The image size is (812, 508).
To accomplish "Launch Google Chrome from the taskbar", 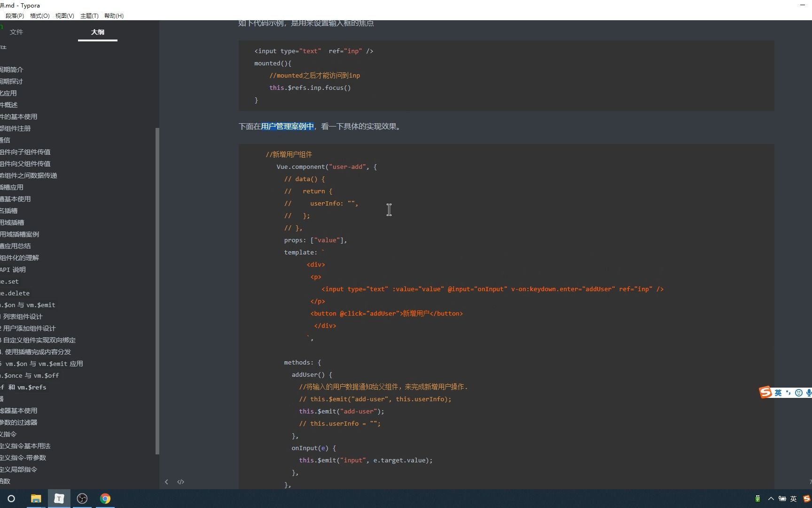I will coord(105,499).
